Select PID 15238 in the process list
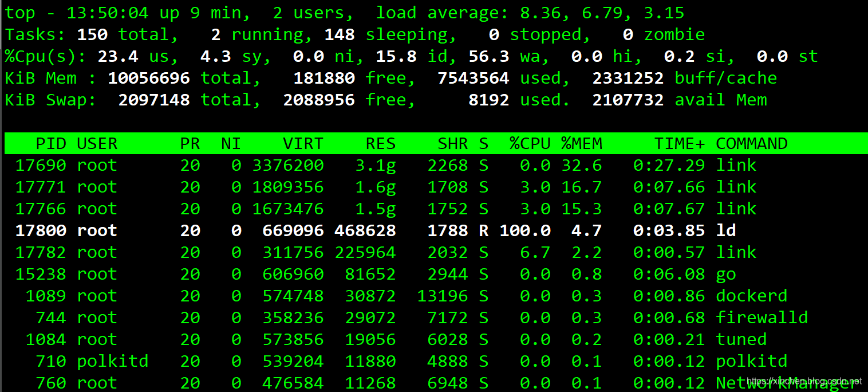The height and width of the screenshot is (392, 868). [41, 274]
